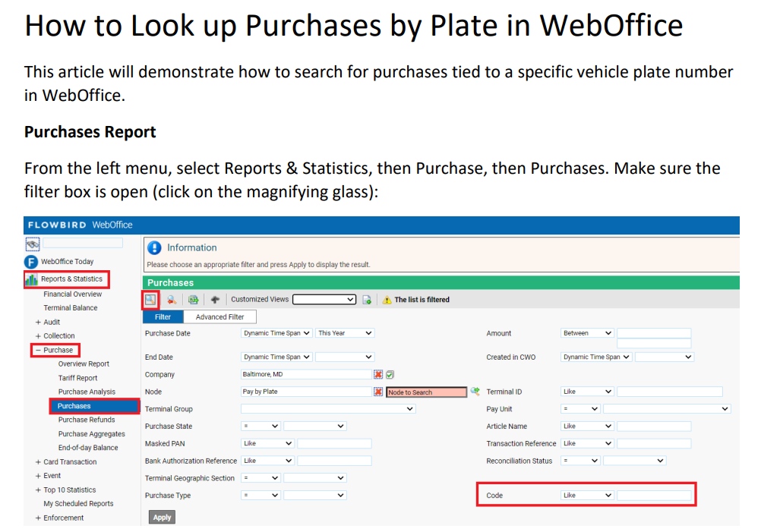Viewport: 780px width, 532px height.
Task: Click the Transaction Reference value input field
Action: coord(654,443)
